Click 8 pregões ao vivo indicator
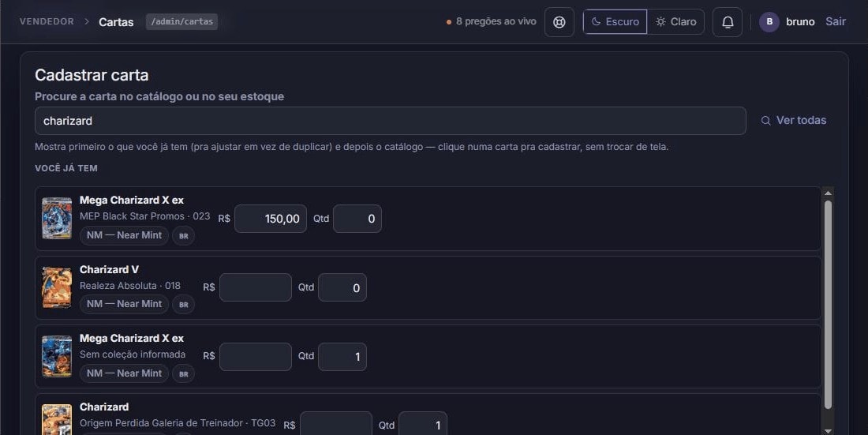Image resolution: width=868 pixels, height=435 pixels. coord(491,21)
